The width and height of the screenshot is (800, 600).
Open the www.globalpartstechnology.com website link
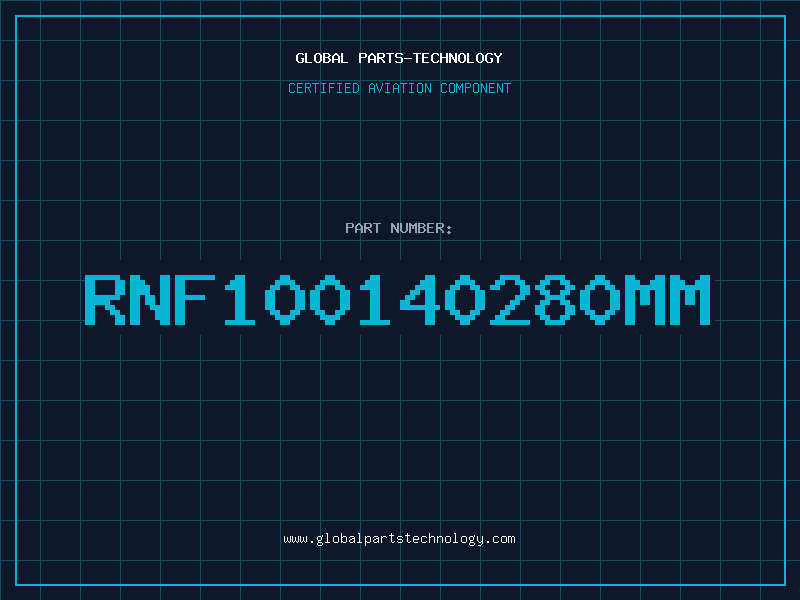click(x=399, y=539)
